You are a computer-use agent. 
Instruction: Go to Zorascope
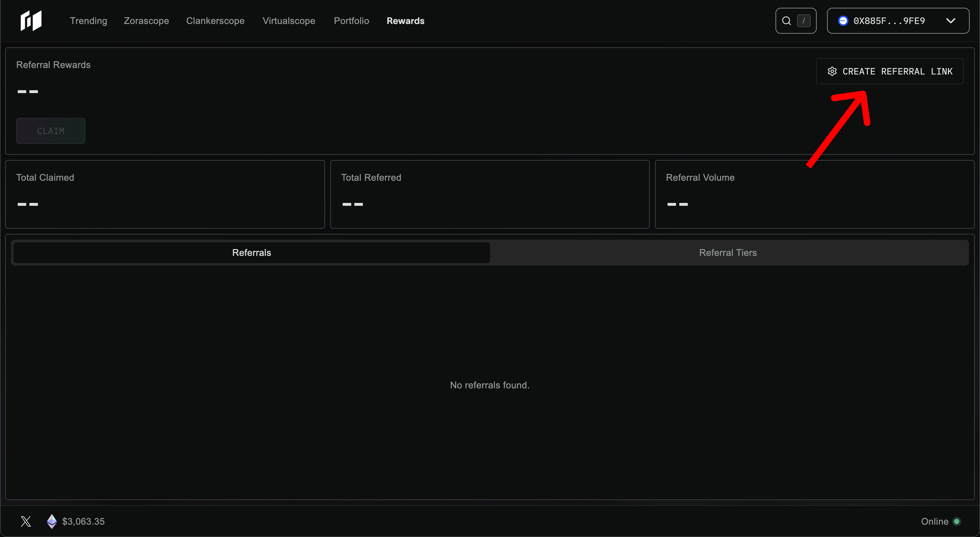click(x=146, y=21)
